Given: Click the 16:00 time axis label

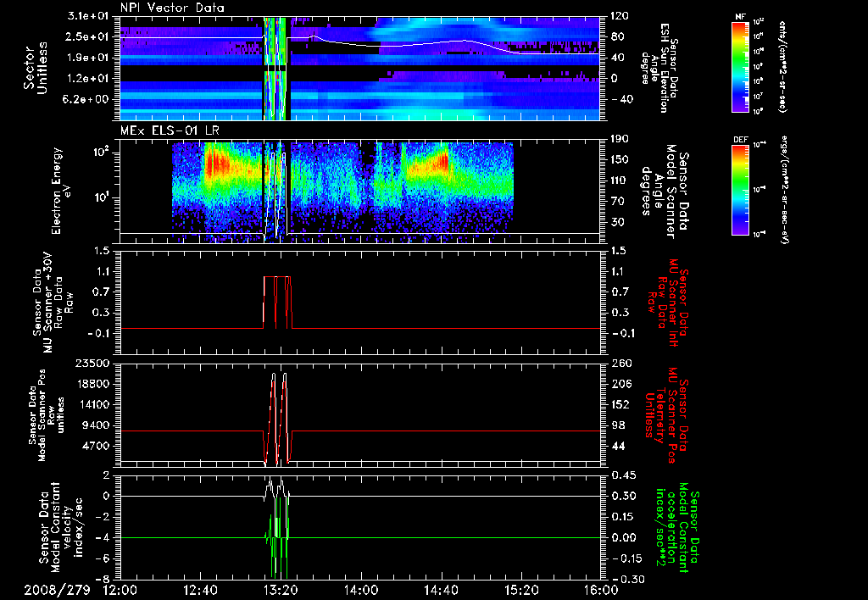Looking at the screenshot, I should click(x=601, y=590).
